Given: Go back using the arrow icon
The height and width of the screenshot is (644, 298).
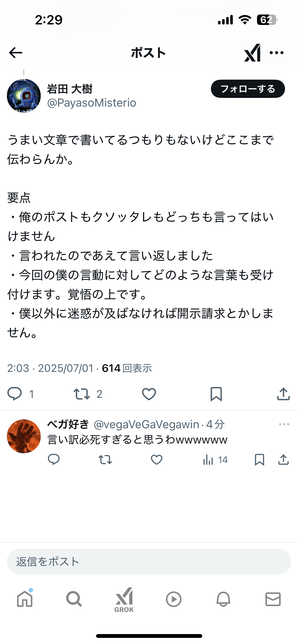Looking at the screenshot, I should tap(16, 53).
